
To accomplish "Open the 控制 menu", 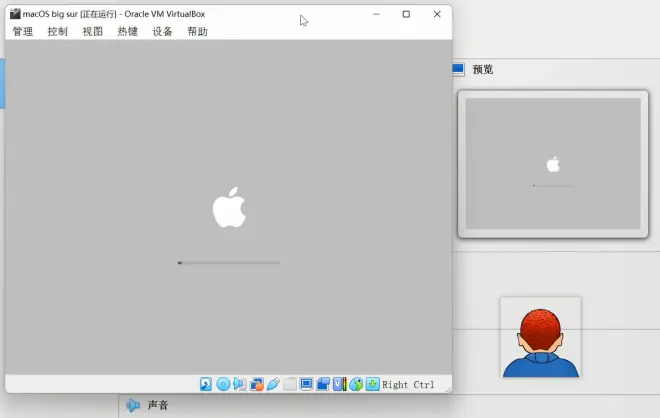I will pos(58,32).
